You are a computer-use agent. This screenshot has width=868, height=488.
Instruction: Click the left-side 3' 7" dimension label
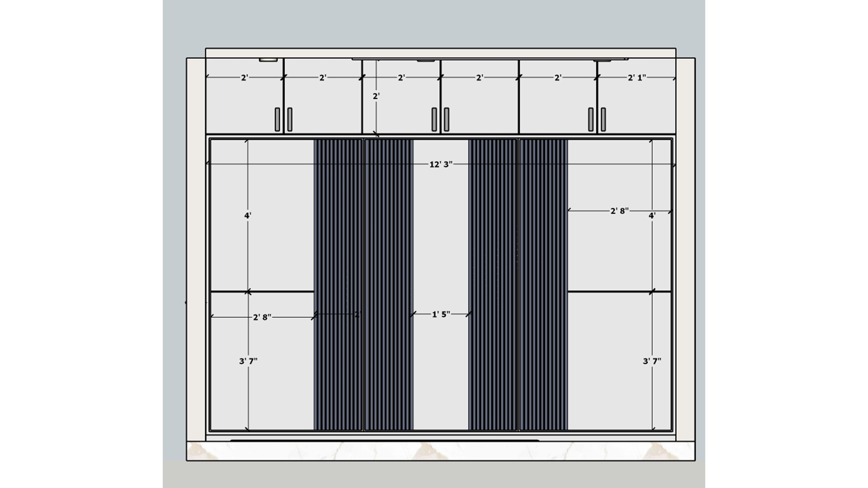[x=248, y=361]
